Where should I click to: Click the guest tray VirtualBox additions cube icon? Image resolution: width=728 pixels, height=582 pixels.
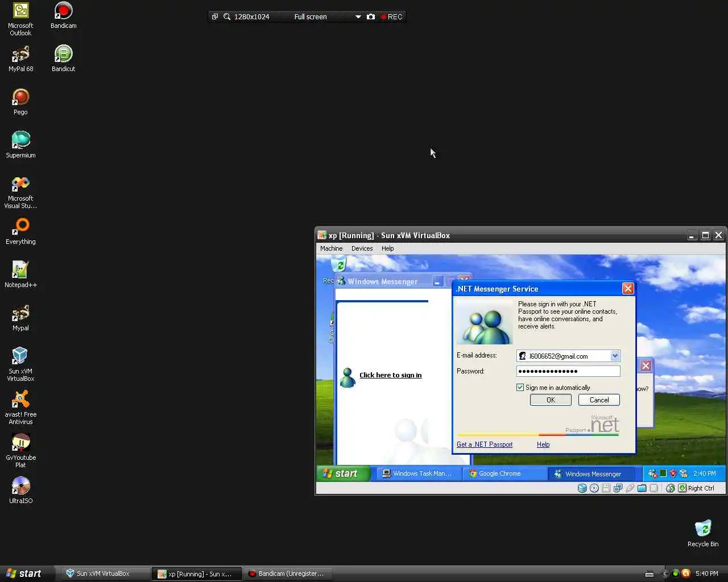click(683, 473)
